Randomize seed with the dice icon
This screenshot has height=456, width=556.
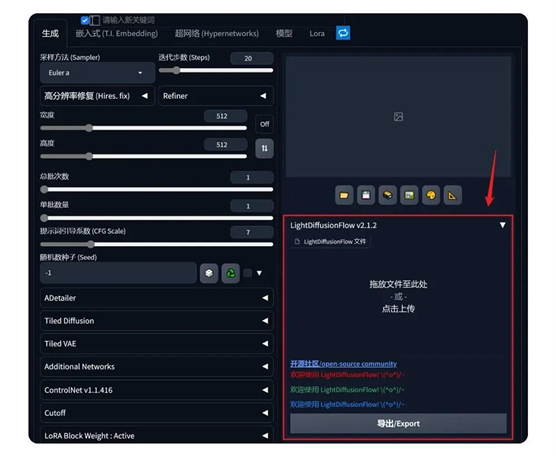(209, 273)
